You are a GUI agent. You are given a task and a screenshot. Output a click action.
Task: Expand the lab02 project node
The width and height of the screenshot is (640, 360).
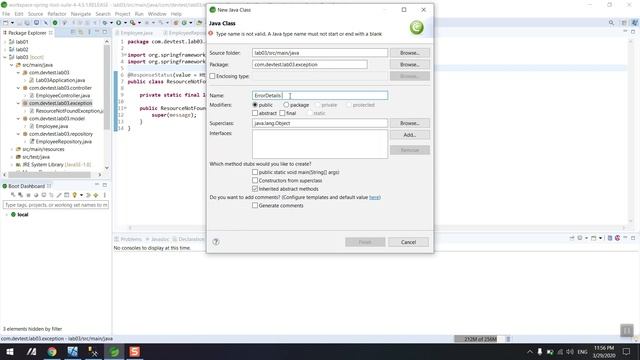tap(5, 49)
